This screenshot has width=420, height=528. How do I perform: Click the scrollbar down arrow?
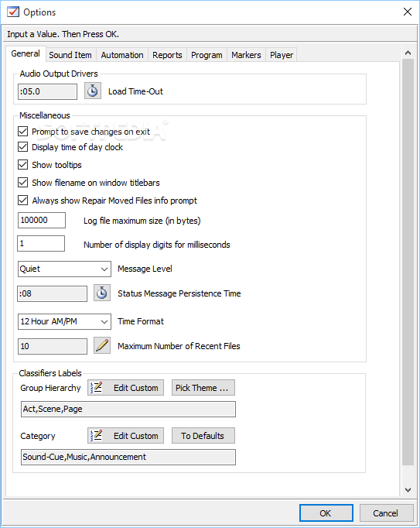408,489
